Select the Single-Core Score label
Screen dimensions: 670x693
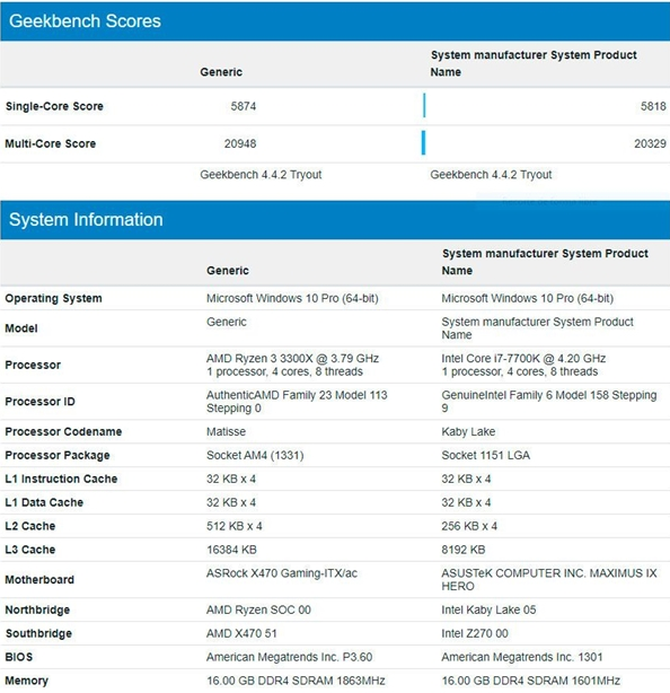click(x=54, y=107)
